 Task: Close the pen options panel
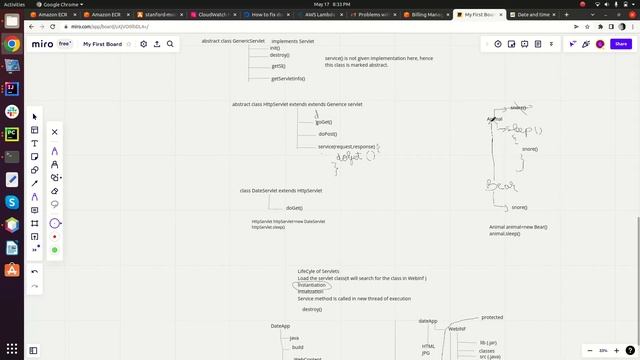pyautogui.click(x=55, y=132)
